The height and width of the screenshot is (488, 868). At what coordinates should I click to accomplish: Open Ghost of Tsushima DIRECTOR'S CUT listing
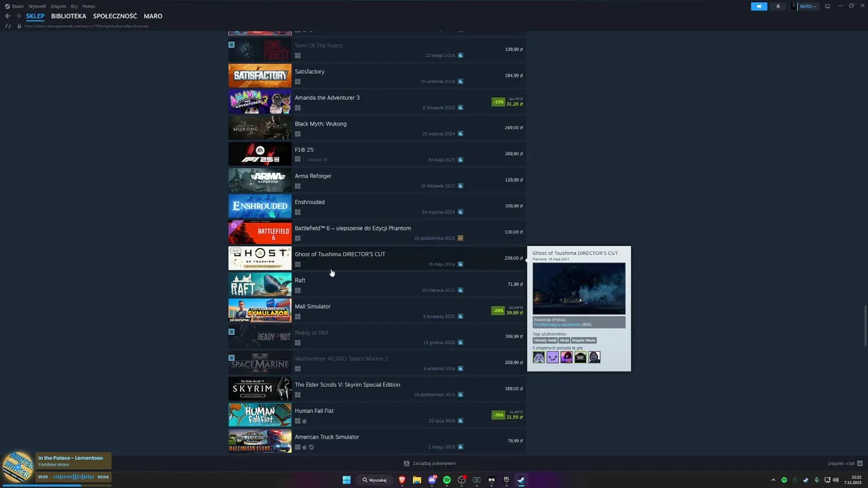(377, 258)
